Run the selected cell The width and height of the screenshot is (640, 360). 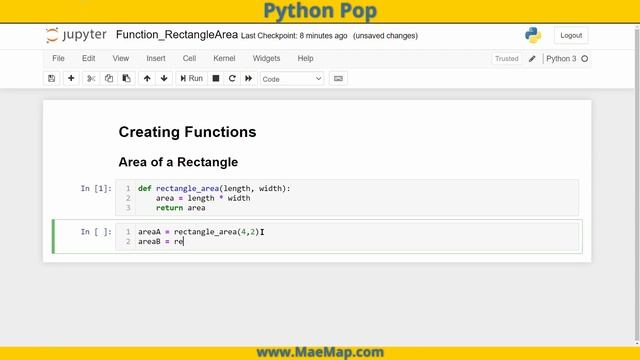coord(191,78)
